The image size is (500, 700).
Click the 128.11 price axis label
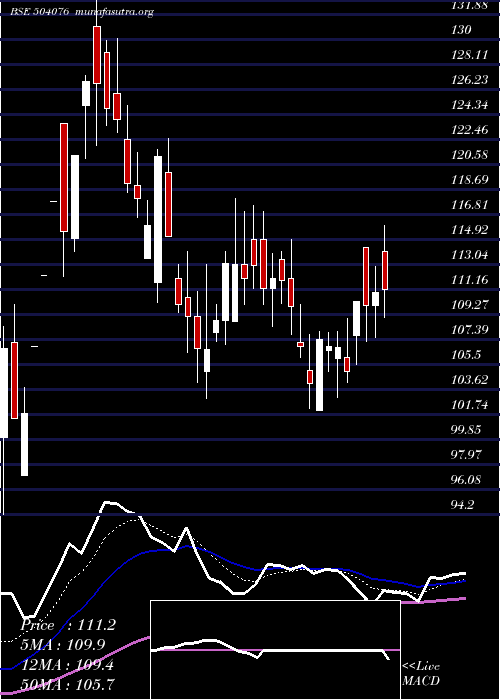click(x=468, y=55)
